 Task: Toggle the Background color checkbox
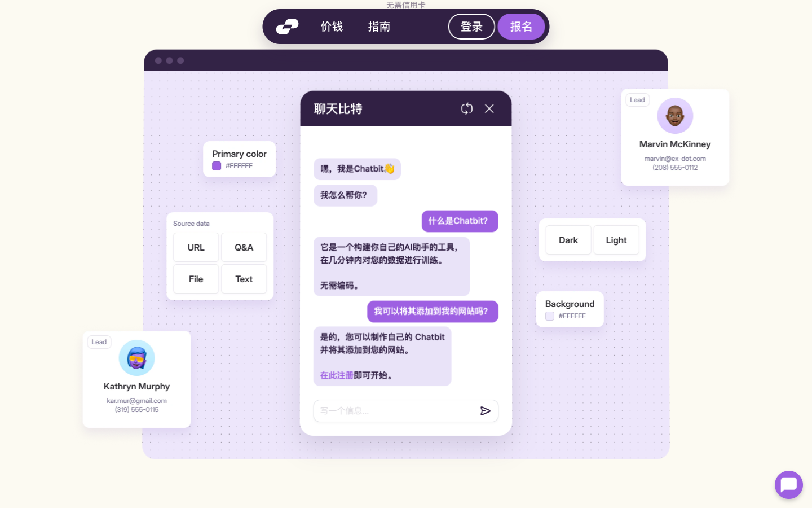(549, 316)
